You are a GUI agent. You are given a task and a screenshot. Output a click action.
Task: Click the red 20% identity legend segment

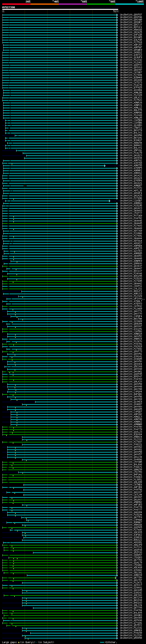(x=16, y=4)
